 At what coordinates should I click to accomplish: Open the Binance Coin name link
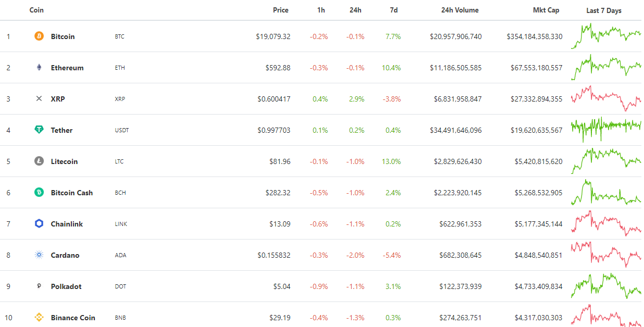[x=73, y=318]
